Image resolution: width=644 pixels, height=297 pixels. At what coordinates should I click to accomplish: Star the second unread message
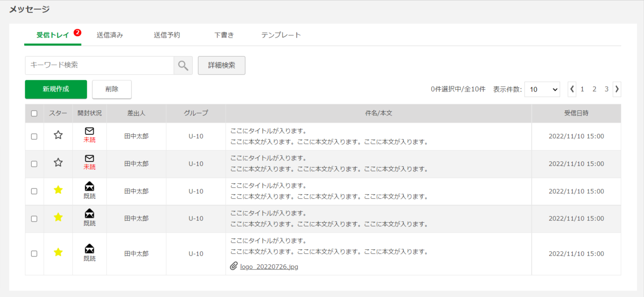[58, 162]
